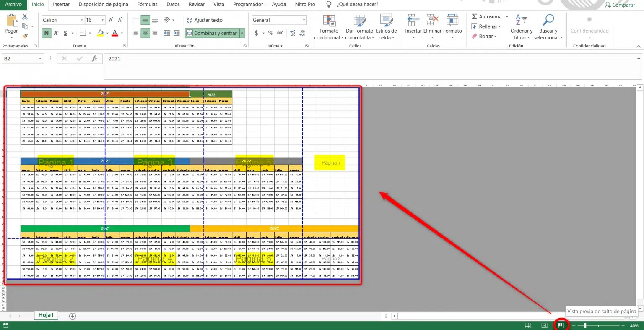Open the Fórmulas ribbon tab
Screen dimensions: 644x330
tap(147, 5)
